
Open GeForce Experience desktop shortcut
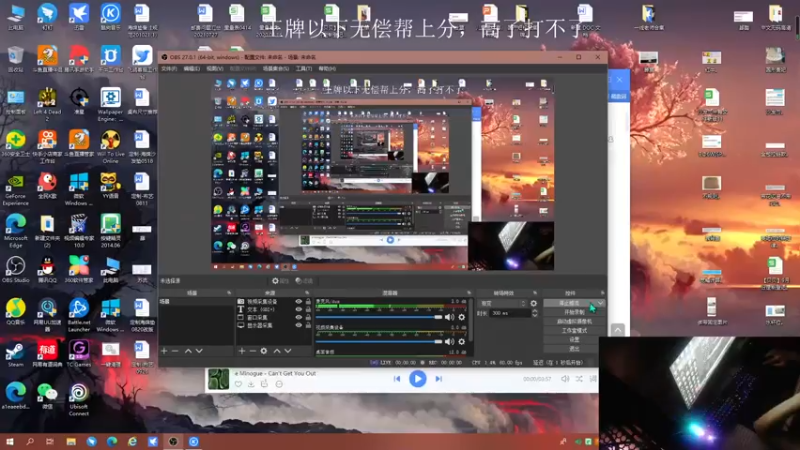(15, 189)
